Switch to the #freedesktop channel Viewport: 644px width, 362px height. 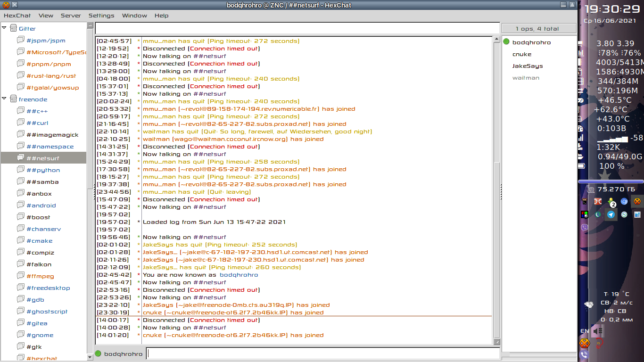(x=48, y=288)
